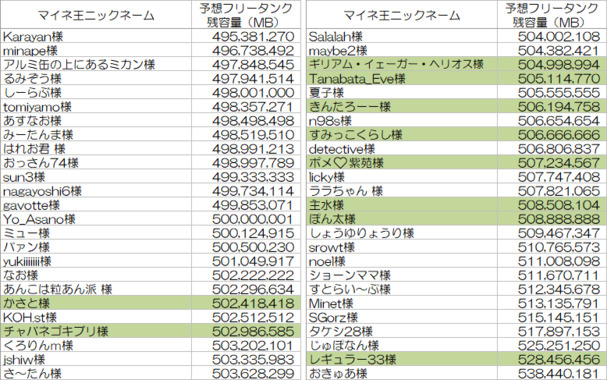The width and height of the screenshot is (607, 380).
Task: Select the cell "nagayoshi6様"
Action: (x=96, y=191)
